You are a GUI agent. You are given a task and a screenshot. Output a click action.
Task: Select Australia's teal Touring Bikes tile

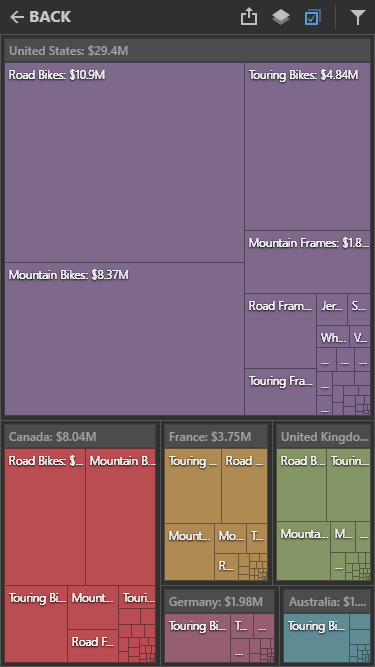pos(316,638)
